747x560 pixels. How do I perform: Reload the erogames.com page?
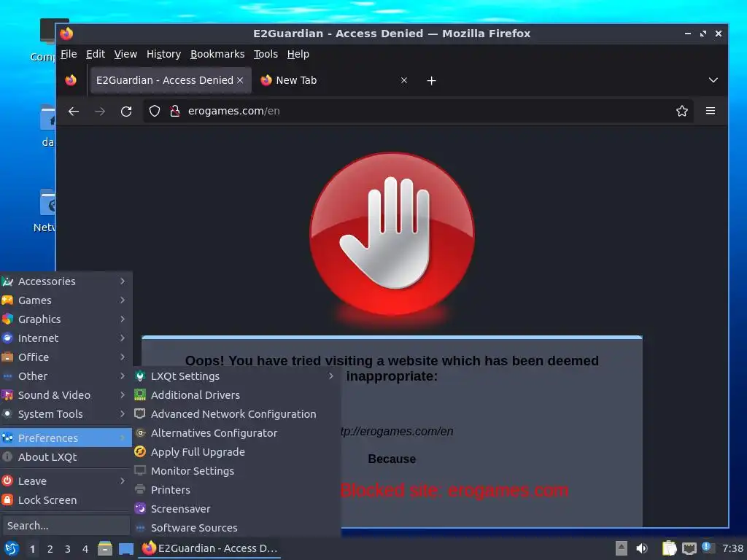pos(126,111)
